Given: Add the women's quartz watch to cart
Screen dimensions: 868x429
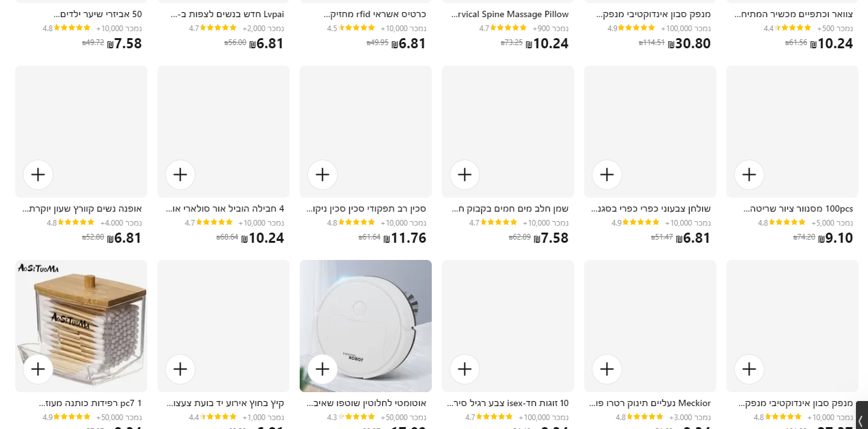Looking at the screenshot, I should coord(38,175).
